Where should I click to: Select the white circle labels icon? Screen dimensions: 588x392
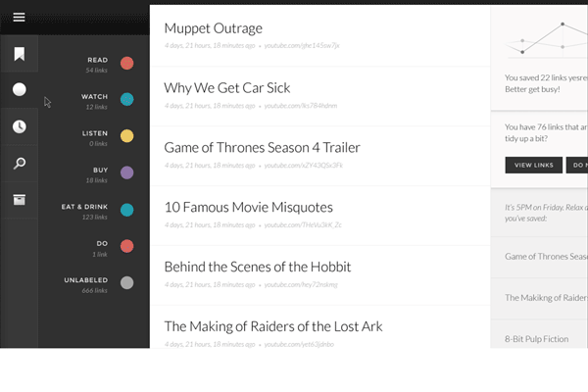click(19, 89)
